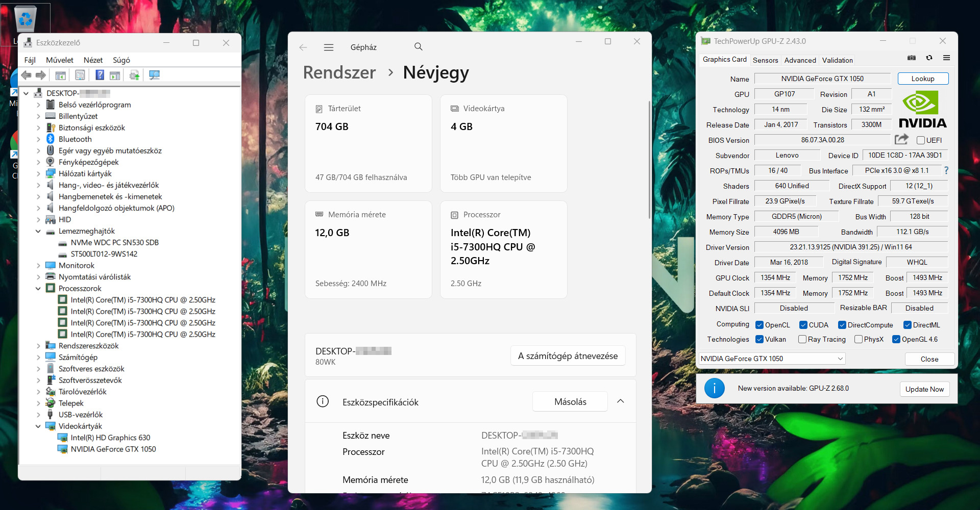Refresh GPU-Z data with the refresh icon

point(929,58)
